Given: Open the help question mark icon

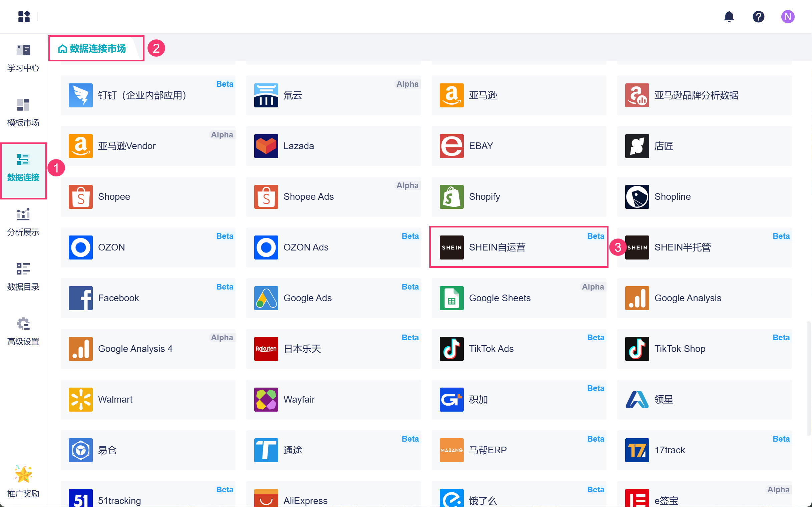Looking at the screenshot, I should [758, 16].
